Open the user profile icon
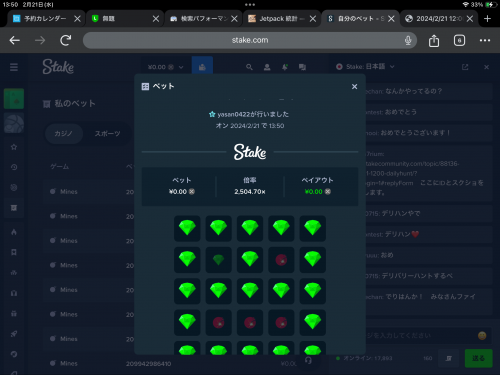The height and width of the screenshot is (375, 500). 267,67
